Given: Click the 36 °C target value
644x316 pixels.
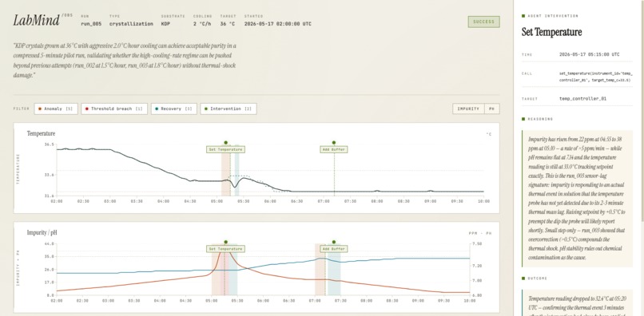Looking at the screenshot, I should 228,24.
